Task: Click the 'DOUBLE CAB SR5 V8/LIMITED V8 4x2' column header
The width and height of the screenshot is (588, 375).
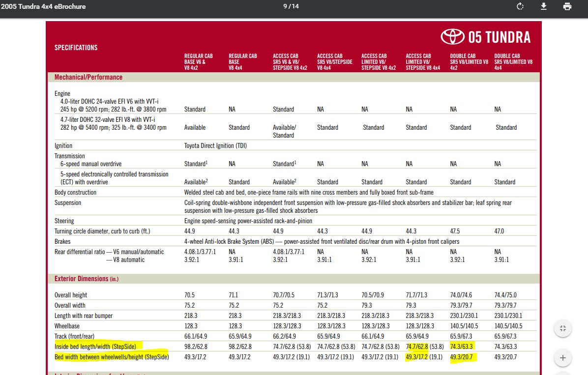Action: (x=469, y=62)
